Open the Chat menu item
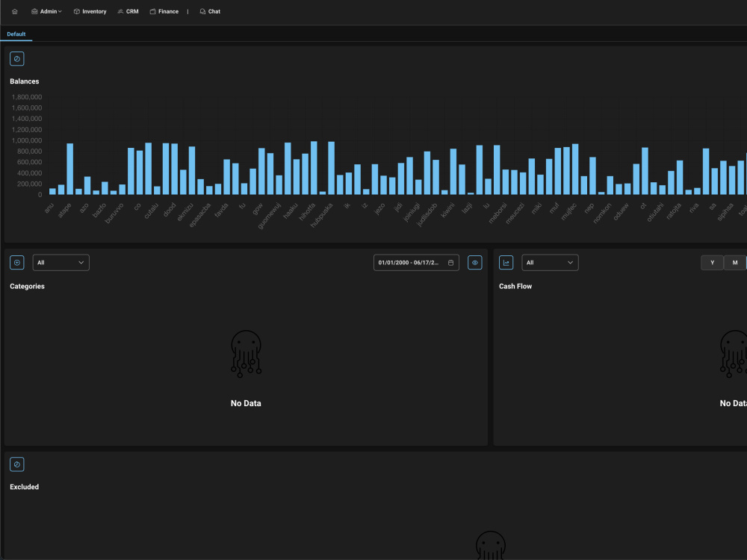Image resolution: width=747 pixels, height=560 pixels. tap(210, 11)
